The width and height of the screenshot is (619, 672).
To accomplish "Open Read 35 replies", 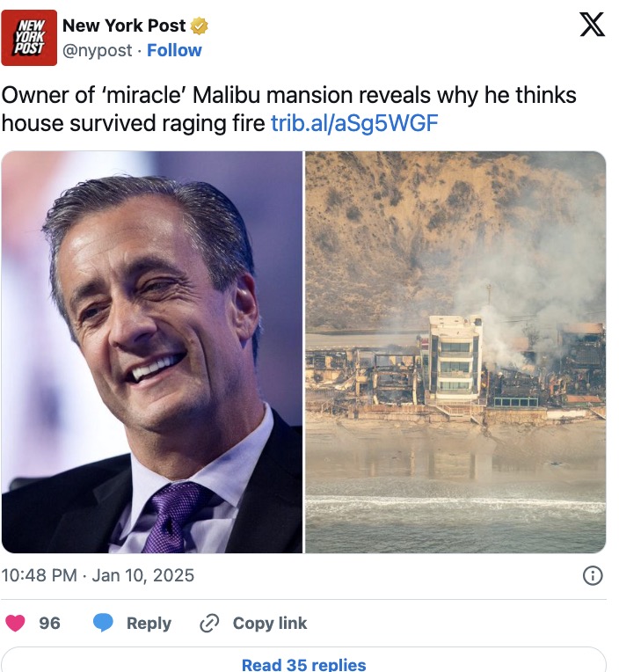I will point(303,663).
